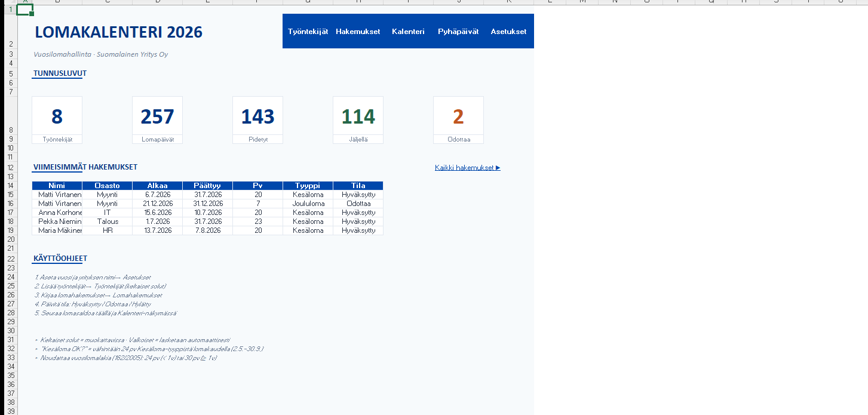Viewport: 868px width, 415px height.
Task: Select the Tila column header cell
Action: [x=358, y=186]
